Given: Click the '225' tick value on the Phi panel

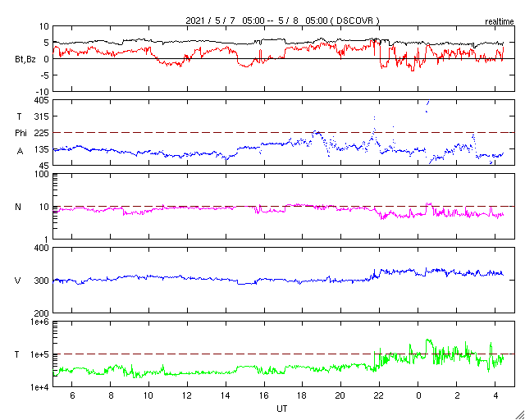Looking at the screenshot, I should (42, 133).
